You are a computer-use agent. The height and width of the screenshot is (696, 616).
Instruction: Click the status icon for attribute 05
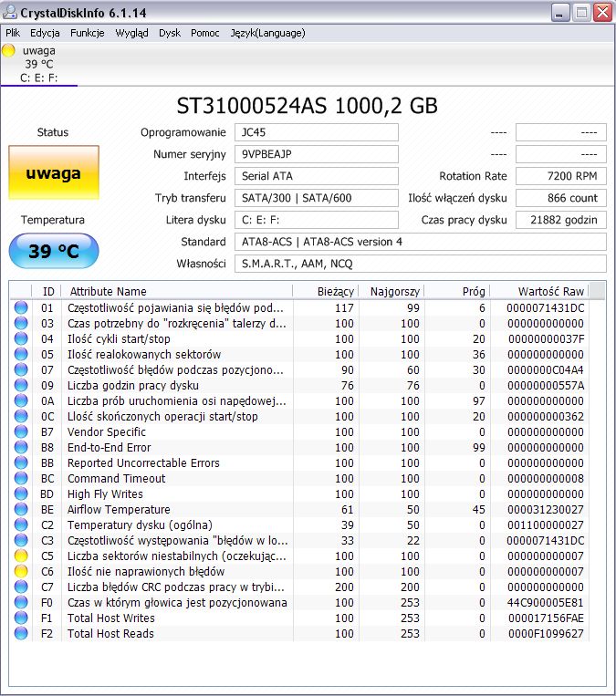(21, 354)
